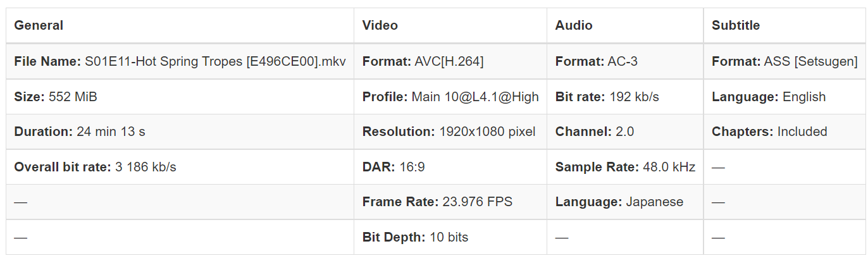Click the General column header
This screenshot has height=258, width=868.
click(39, 26)
